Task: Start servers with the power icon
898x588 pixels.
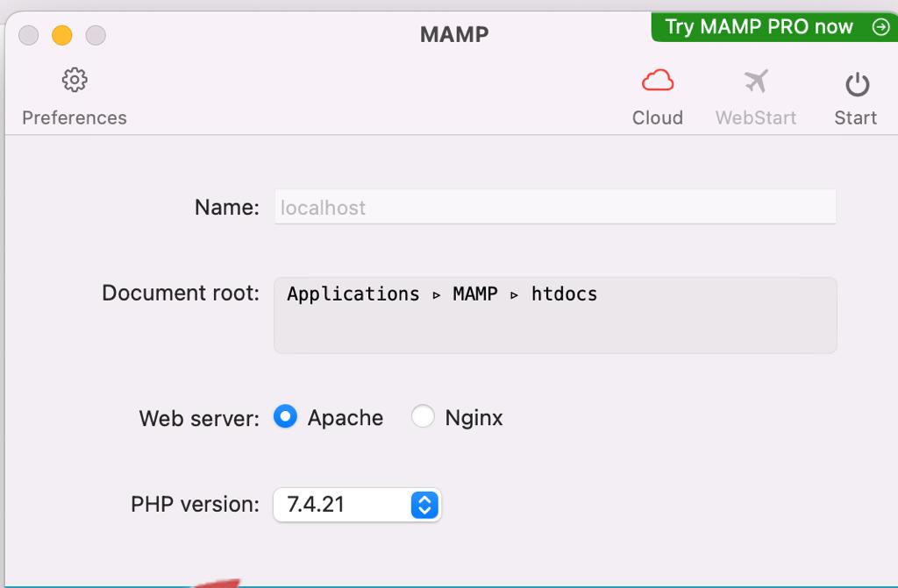Action: [x=858, y=84]
